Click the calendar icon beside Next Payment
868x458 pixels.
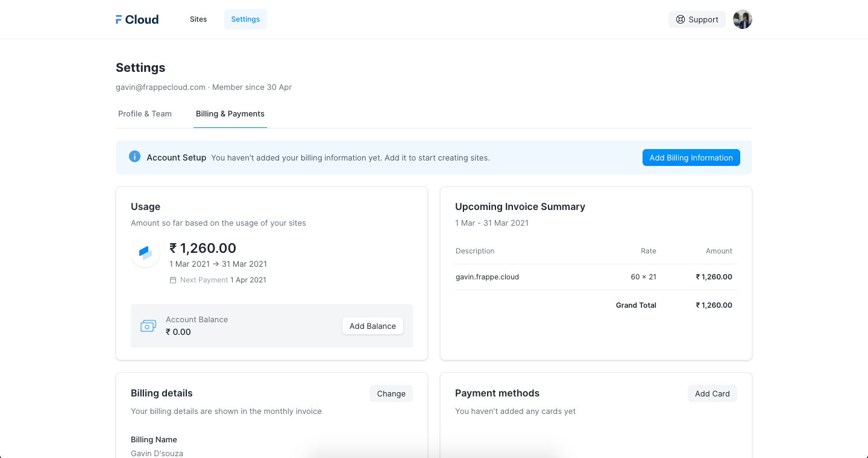pyautogui.click(x=173, y=280)
